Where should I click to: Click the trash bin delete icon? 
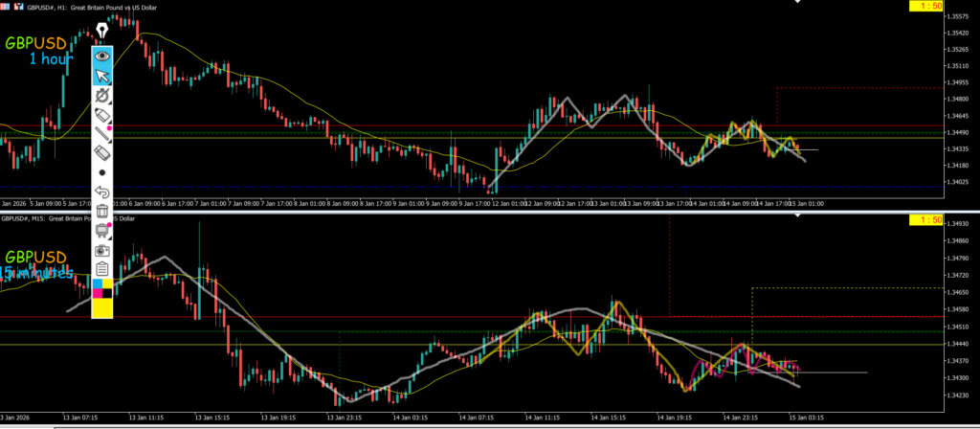click(102, 211)
